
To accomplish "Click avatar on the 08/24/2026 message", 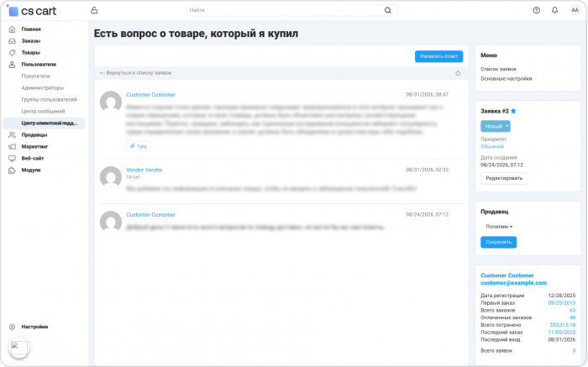I will tap(111, 222).
